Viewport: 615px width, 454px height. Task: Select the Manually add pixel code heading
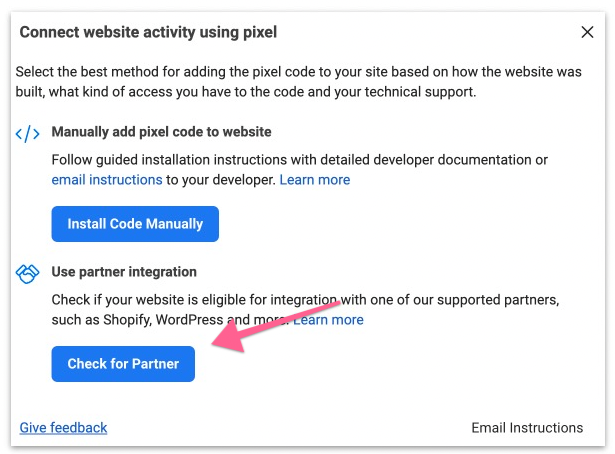161,132
